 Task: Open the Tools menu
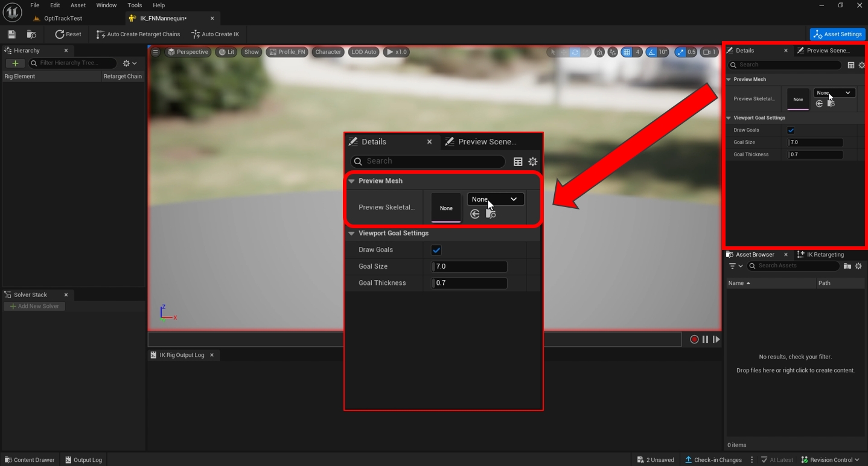(135, 5)
